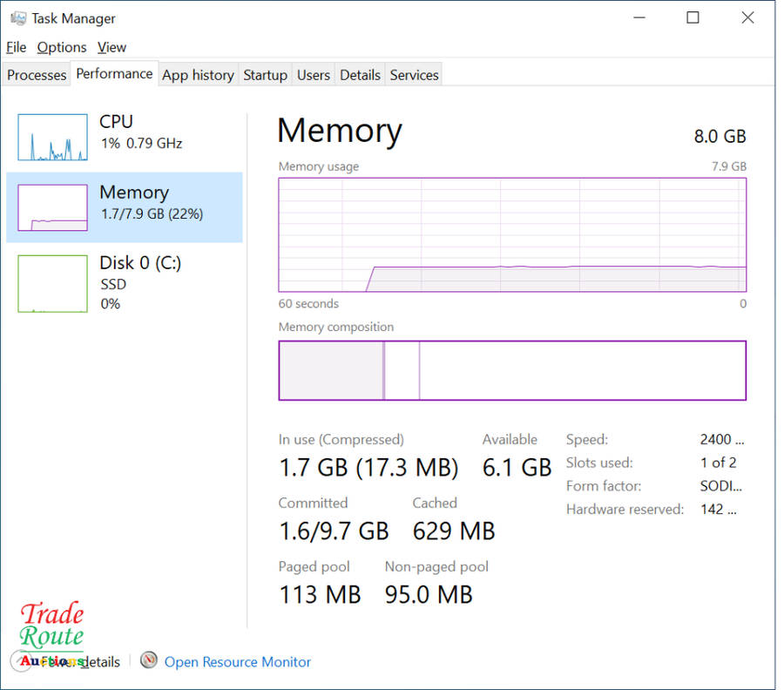Viewport: 784px width, 690px height.
Task: Minimize the Task Manager window
Action: (639, 17)
